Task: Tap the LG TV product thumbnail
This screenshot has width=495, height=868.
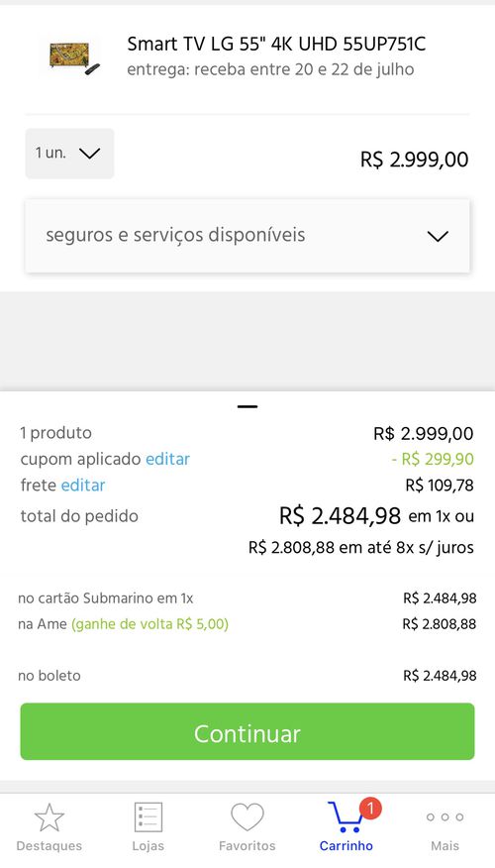Action: point(74,57)
